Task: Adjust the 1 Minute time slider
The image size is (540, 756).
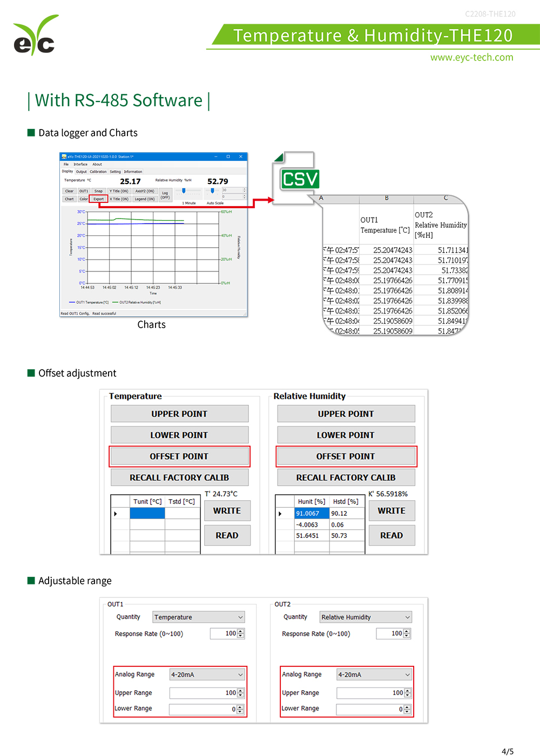Action: tap(184, 191)
